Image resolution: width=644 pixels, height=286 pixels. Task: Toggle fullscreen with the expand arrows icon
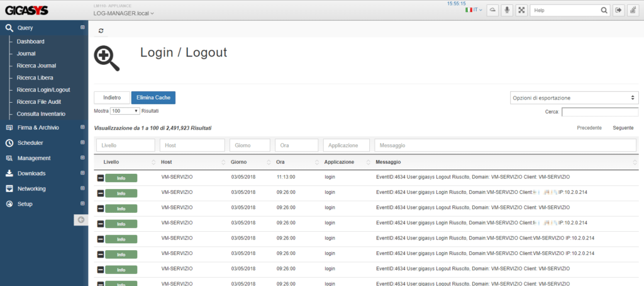[x=521, y=10]
